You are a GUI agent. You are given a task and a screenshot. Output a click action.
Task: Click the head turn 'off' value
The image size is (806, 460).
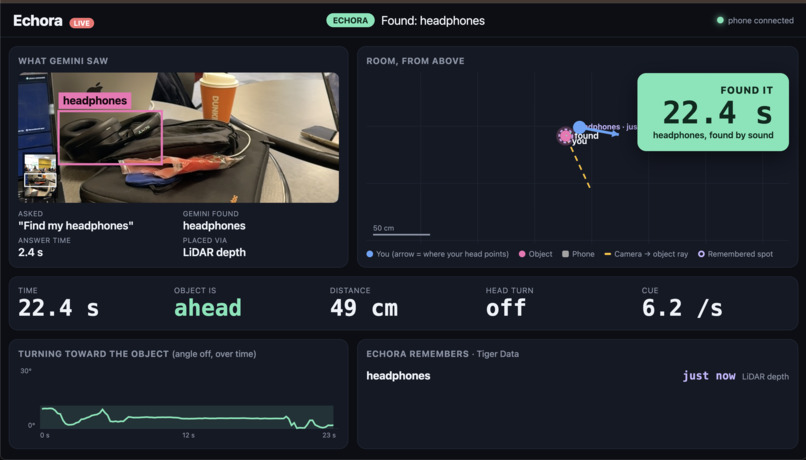click(506, 308)
